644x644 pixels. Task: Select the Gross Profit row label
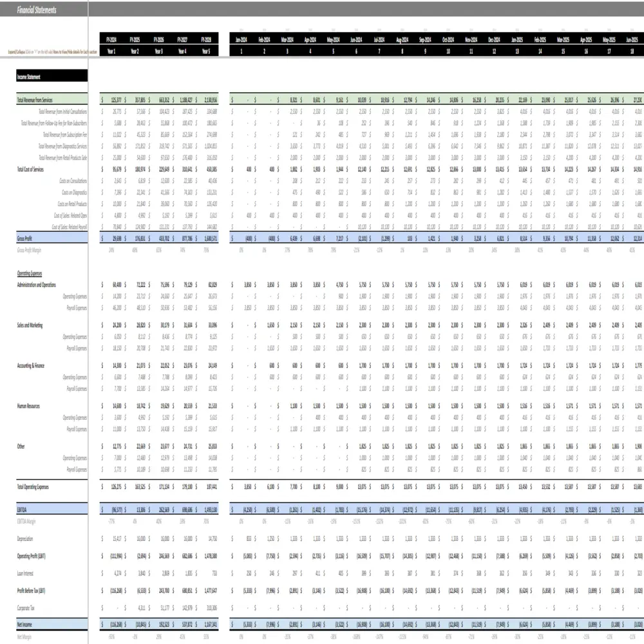tap(24, 238)
